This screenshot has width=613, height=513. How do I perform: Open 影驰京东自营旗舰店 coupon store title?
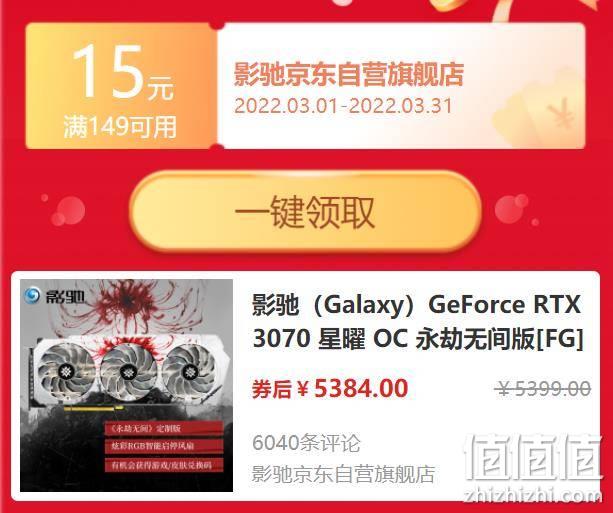point(348,74)
